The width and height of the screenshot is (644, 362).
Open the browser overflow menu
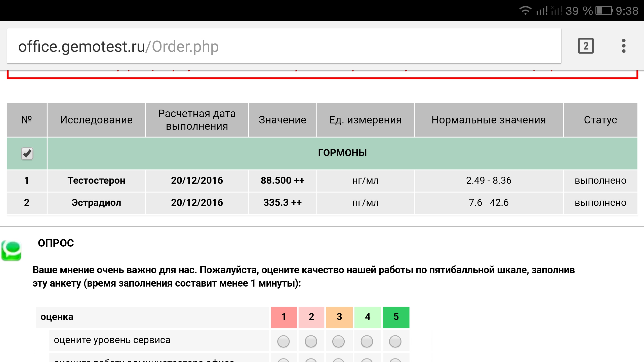click(x=624, y=46)
